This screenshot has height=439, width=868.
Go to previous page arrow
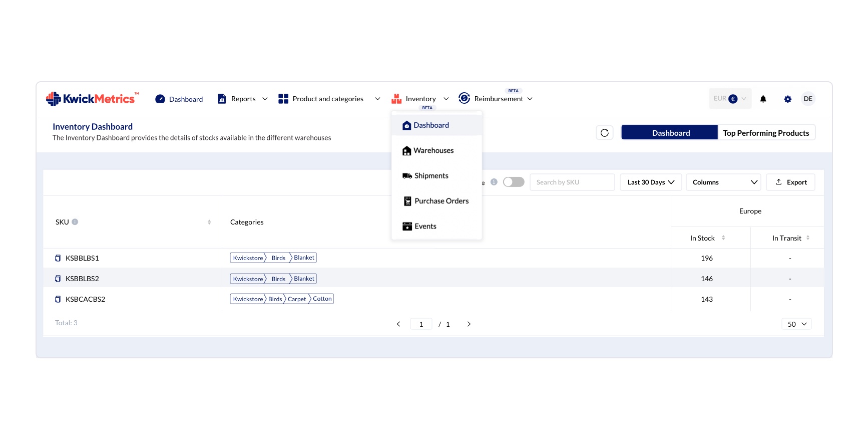pos(398,324)
